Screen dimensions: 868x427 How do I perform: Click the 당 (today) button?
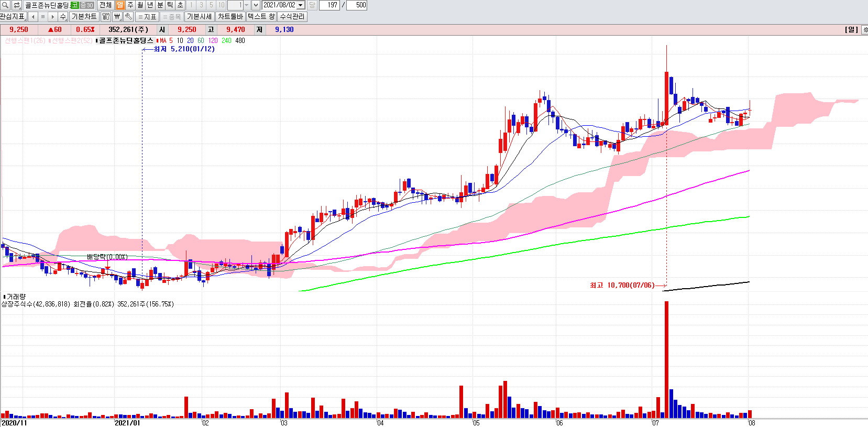click(x=312, y=5)
